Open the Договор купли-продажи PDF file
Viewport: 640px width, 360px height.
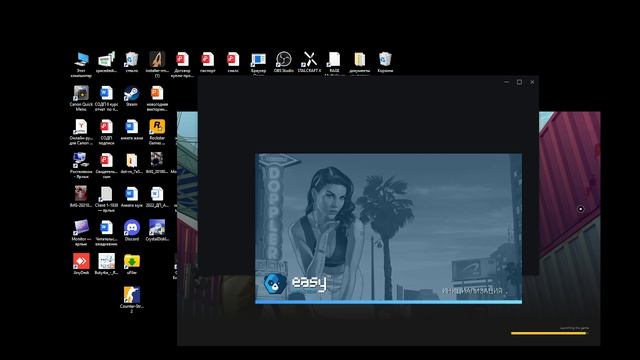[182, 64]
